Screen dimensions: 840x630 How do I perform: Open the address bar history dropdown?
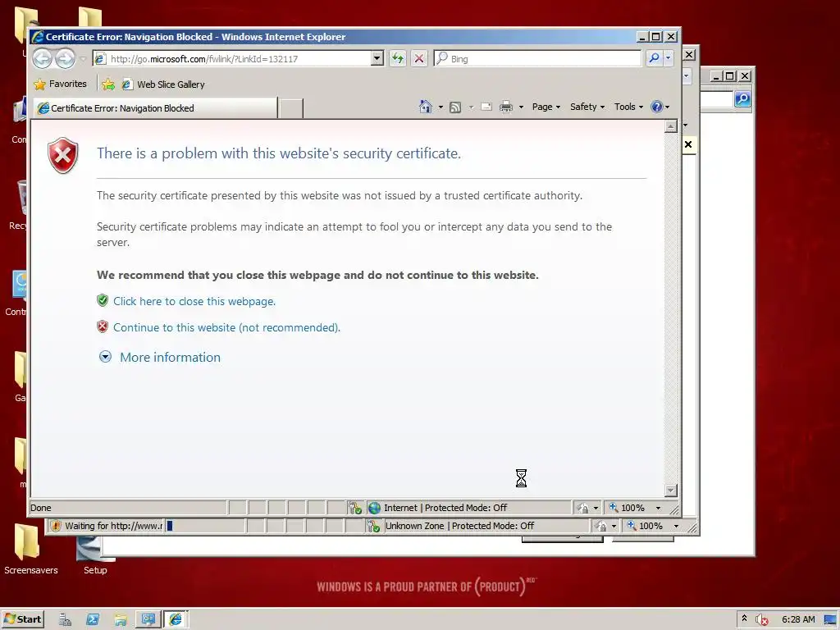(x=377, y=58)
